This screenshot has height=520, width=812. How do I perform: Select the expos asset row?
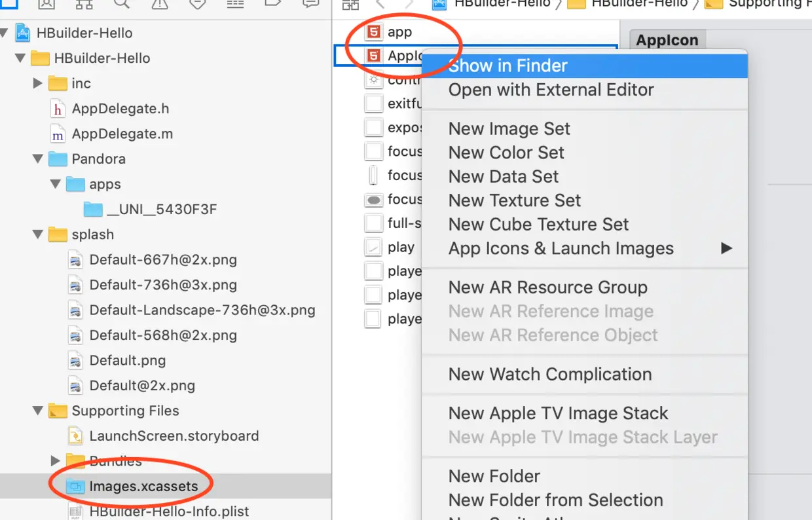393,128
